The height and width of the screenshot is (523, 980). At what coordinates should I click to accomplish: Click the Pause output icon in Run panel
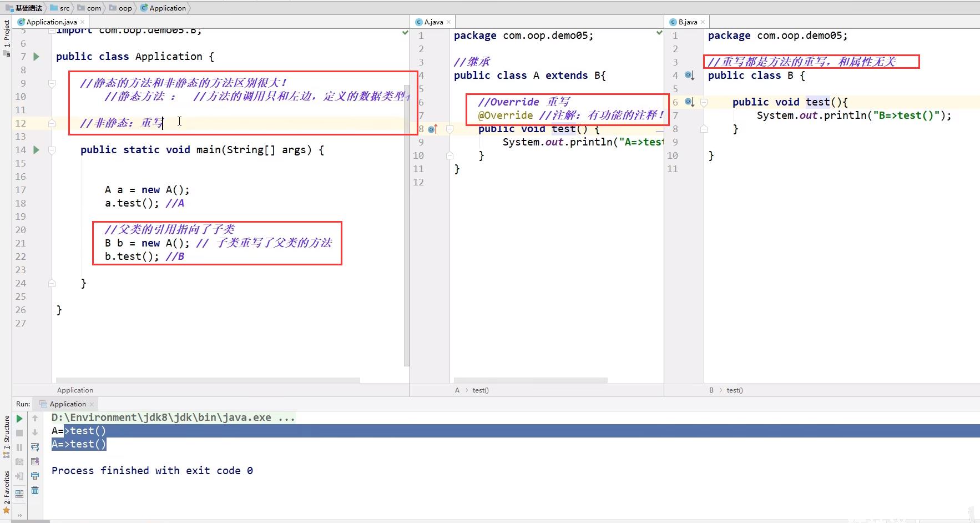click(x=19, y=447)
